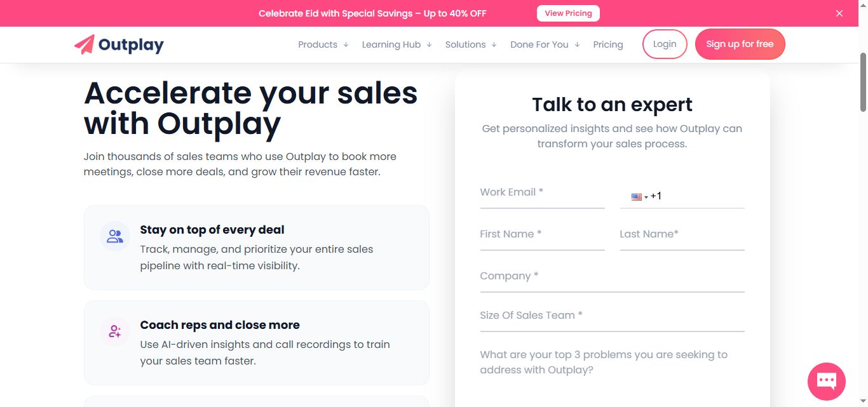868x407 pixels.
Task: Click the Outplay logo
Action: [x=119, y=44]
